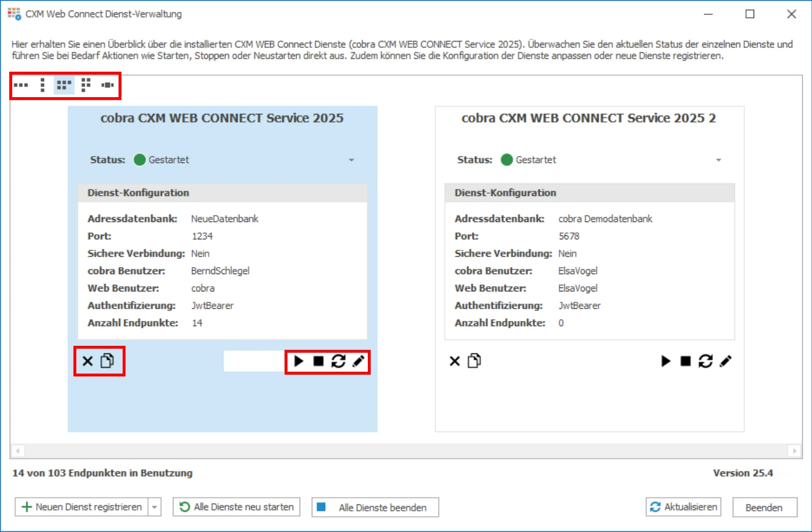Open the Status dropdown of Service 2025
Viewport: 812px width, 532px height.
click(351, 160)
